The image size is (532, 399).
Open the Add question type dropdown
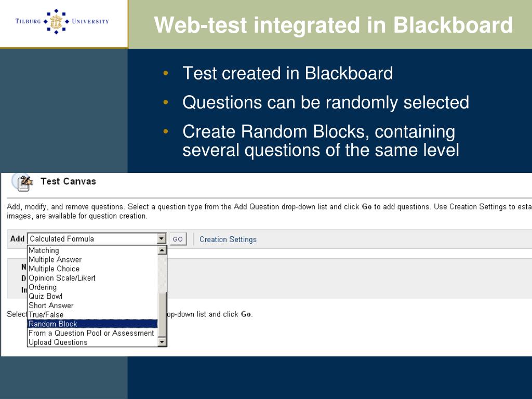click(x=97, y=239)
